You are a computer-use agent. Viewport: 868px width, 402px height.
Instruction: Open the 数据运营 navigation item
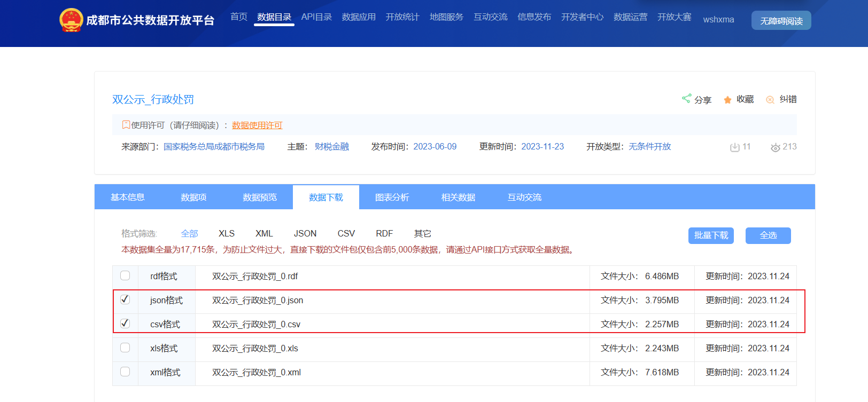(631, 17)
